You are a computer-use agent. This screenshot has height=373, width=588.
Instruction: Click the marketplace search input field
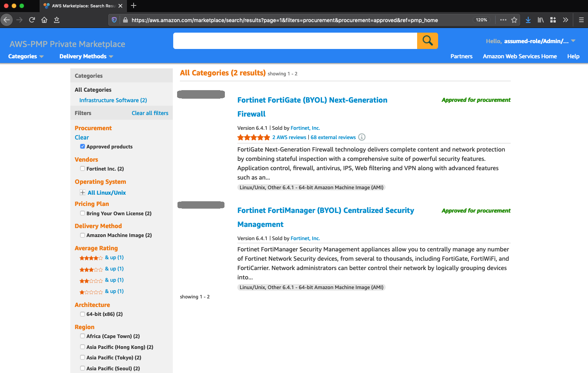point(295,41)
